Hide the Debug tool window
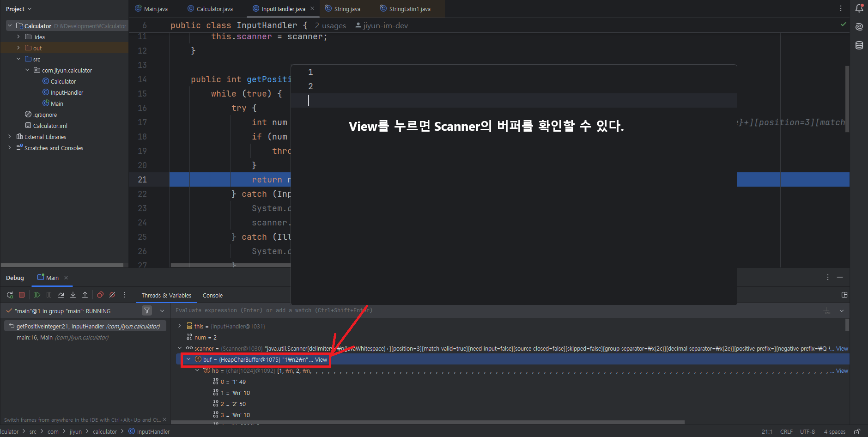The height and width of the screenshot is (437, 868). (840, 277)
